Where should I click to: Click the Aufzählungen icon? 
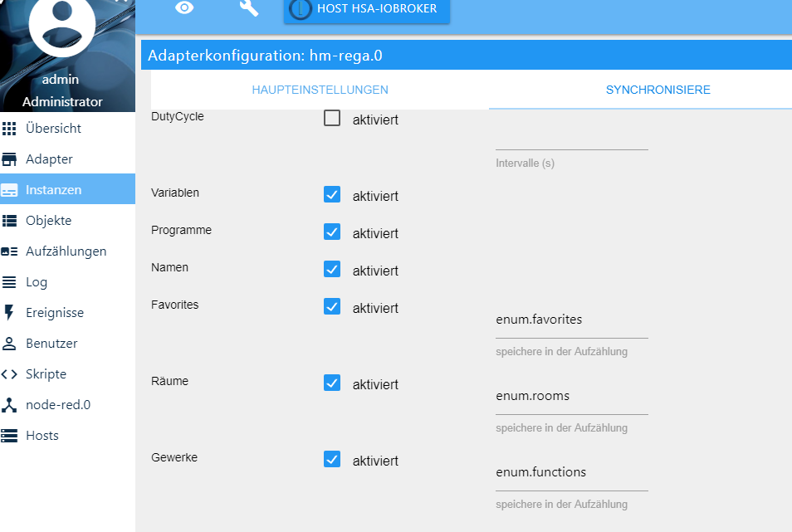9,251
